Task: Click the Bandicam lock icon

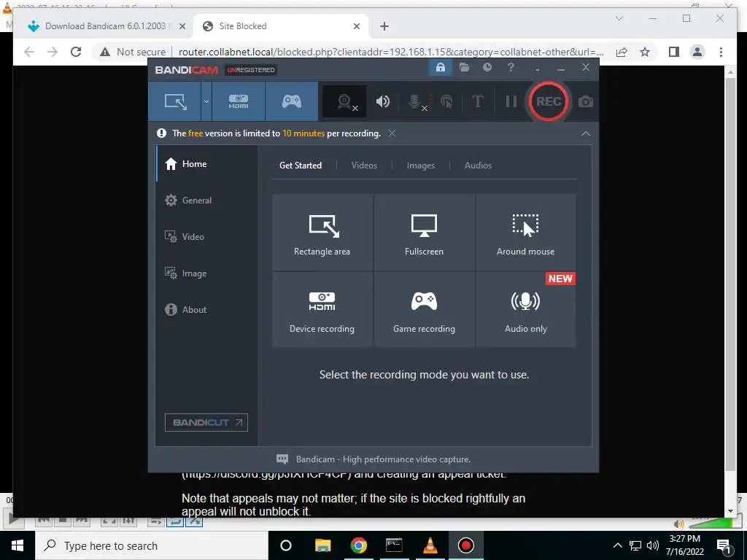Action: [x=441, y=68]
